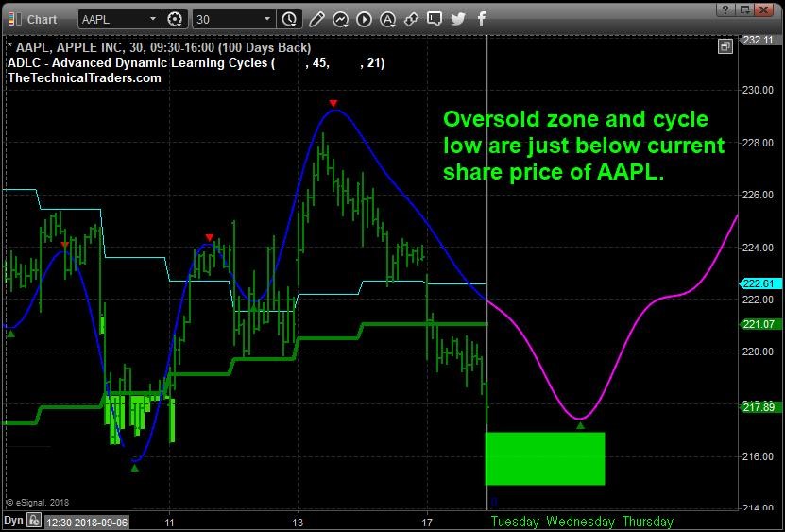Click the Dyn scaling label
The height and width of the screenshot is (532, 785).
[x=14, y=521]
